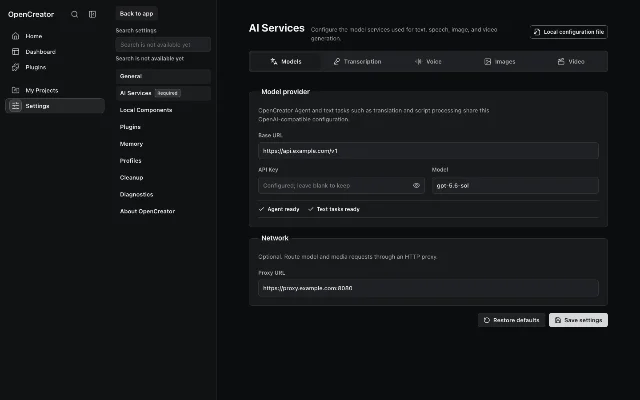Screen dimensions: 640x400
Task: Click the My Projects folder icon
Action: 16,90
